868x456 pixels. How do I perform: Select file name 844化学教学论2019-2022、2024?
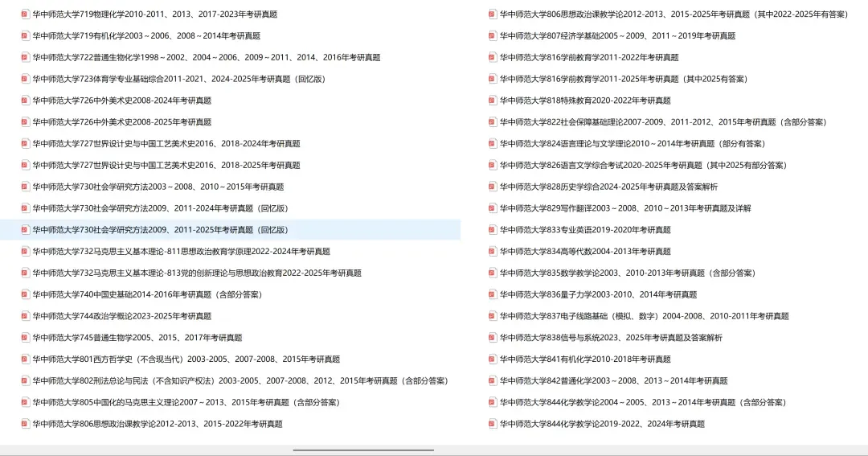pos(602,425)
